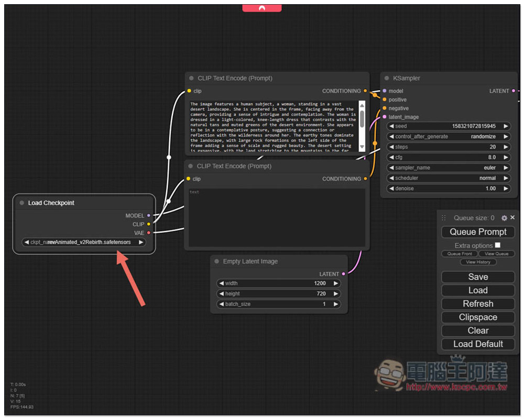The width and height of the screenshot is (524, 420).
Task: Click the Queue Prompt button
Action: click(478, 232)
